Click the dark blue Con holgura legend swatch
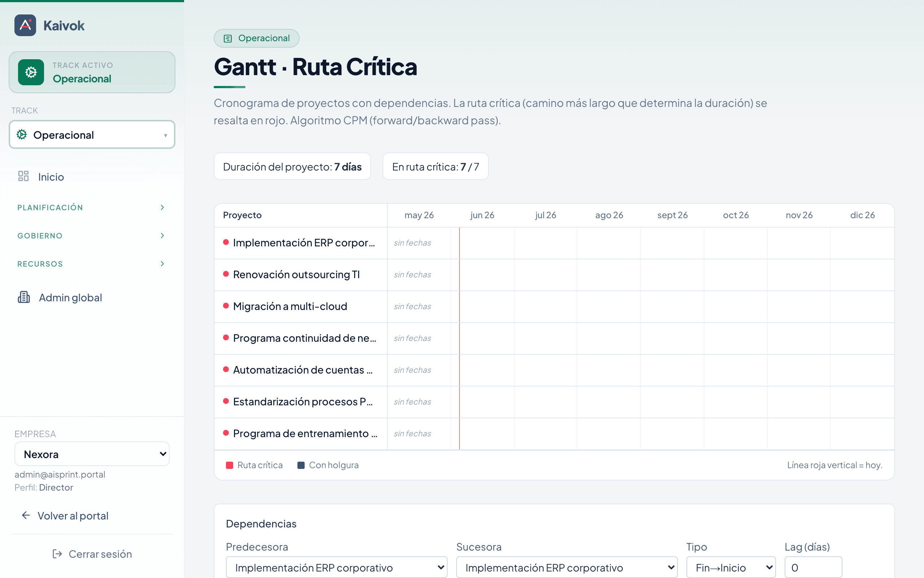Viewport: 924px width, 578px height. click(301, 465)
